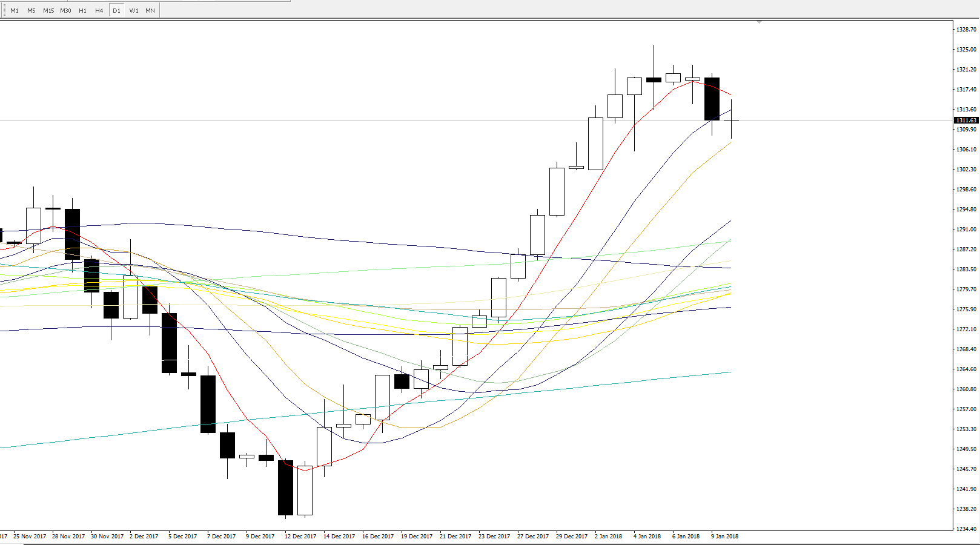Click the 1234.40 label on price axis
This screenshot has height=545, width=980.
point(966,529)
